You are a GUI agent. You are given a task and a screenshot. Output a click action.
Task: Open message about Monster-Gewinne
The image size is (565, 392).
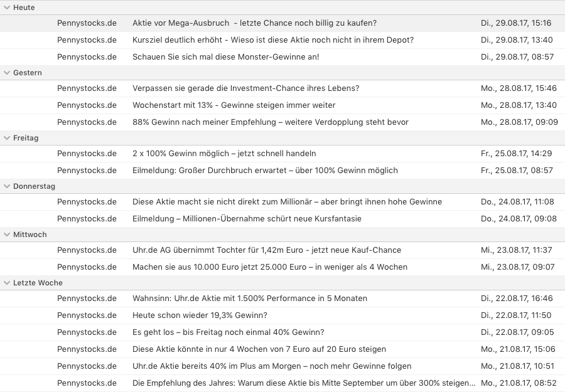(225, 57)
